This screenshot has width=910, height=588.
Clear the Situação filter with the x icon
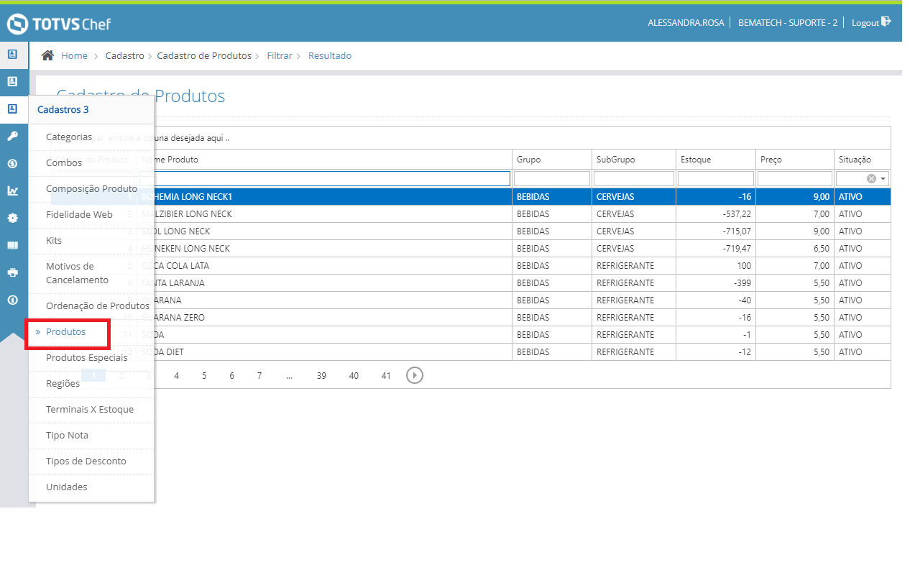[871, 178]
